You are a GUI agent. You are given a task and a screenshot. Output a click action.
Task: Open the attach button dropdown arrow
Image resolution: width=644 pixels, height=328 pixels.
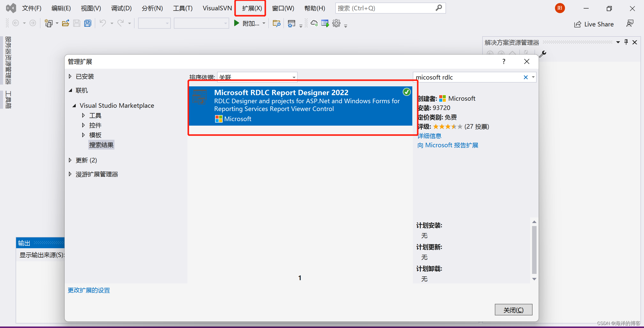[264, 23]
